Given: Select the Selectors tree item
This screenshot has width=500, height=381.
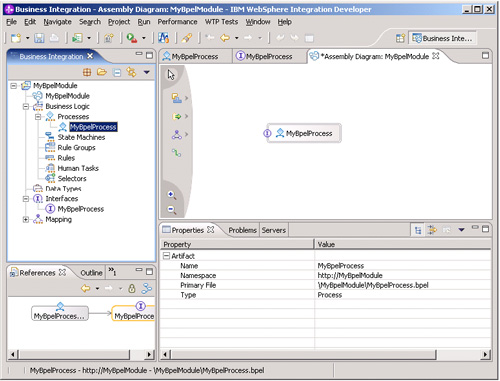Looking at the screenshot, I should 72,179.
